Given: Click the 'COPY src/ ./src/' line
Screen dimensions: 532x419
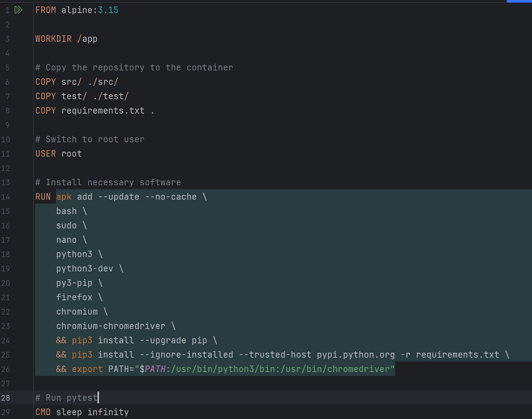Looking at the screenshot, I should pos(77,82).
